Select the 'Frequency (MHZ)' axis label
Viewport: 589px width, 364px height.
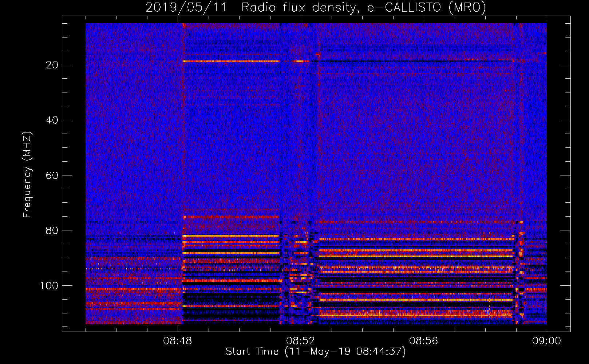[x=27, y=175]
